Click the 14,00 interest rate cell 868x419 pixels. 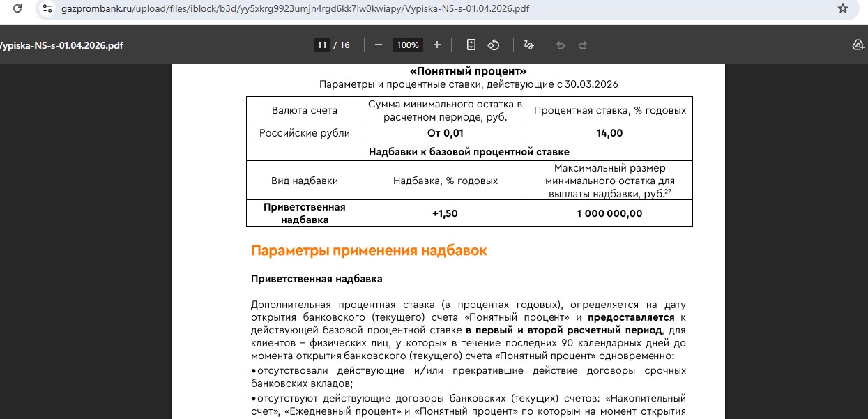pyautogui.click(x=610, y=133)
